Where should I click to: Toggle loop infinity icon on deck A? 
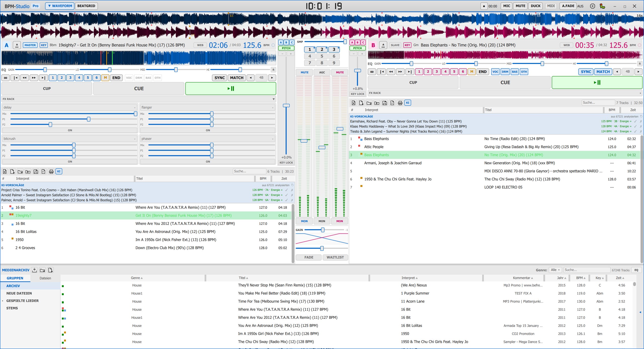click(6, 78)
